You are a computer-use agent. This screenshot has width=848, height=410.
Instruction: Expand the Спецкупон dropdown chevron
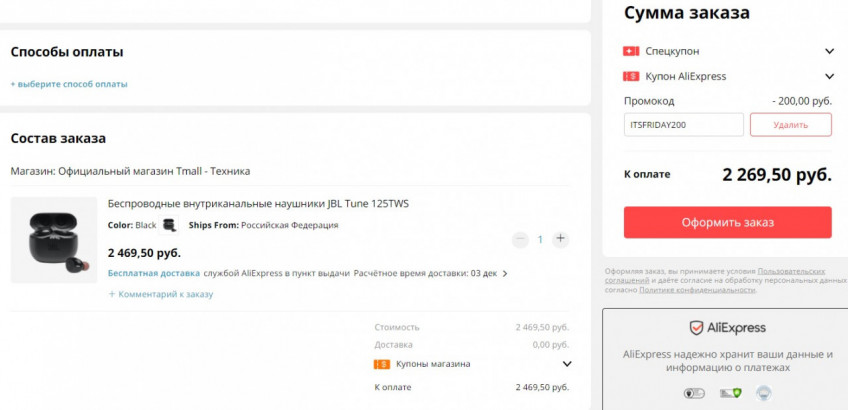point(829,51)
